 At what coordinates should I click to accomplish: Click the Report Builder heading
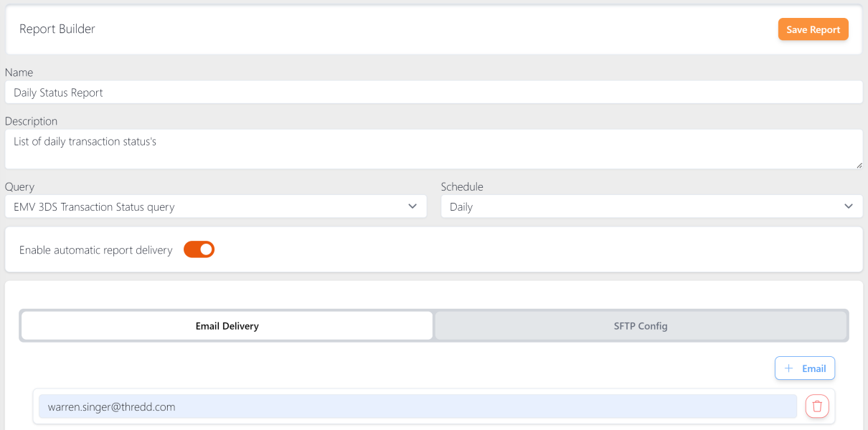click(57, 29)
